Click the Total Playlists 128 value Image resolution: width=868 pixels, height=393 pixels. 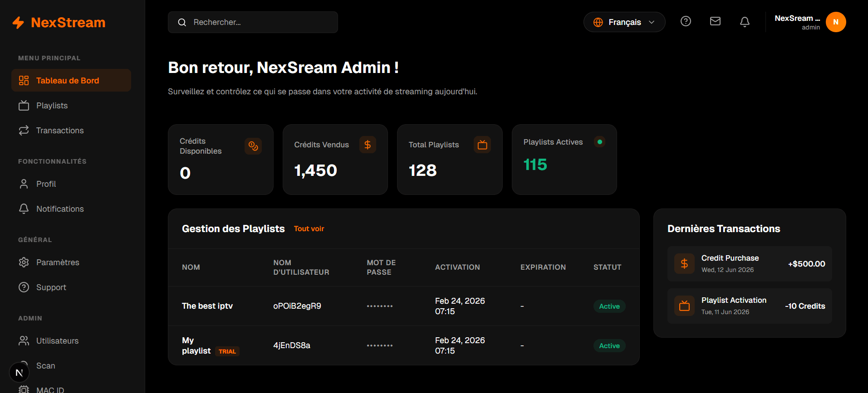pyautogui.click(x=423, y=170)
